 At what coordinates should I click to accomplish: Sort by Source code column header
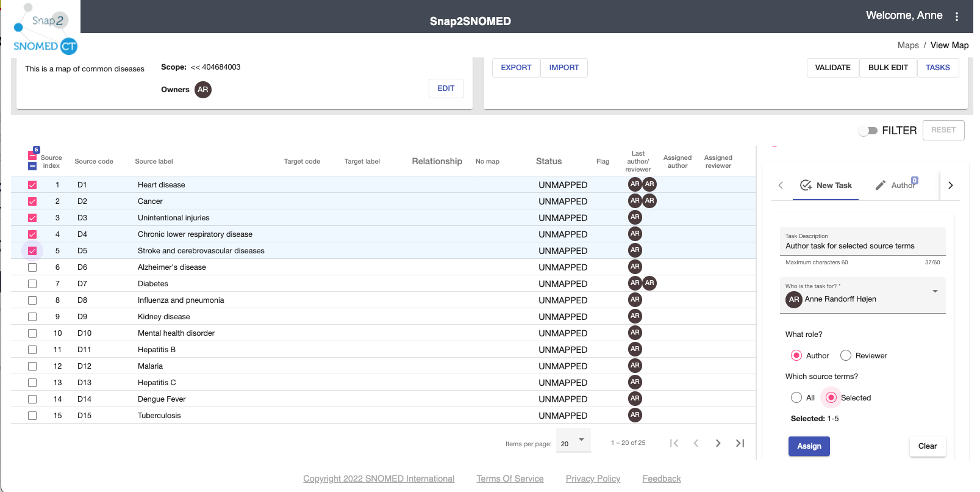[94, 162]
